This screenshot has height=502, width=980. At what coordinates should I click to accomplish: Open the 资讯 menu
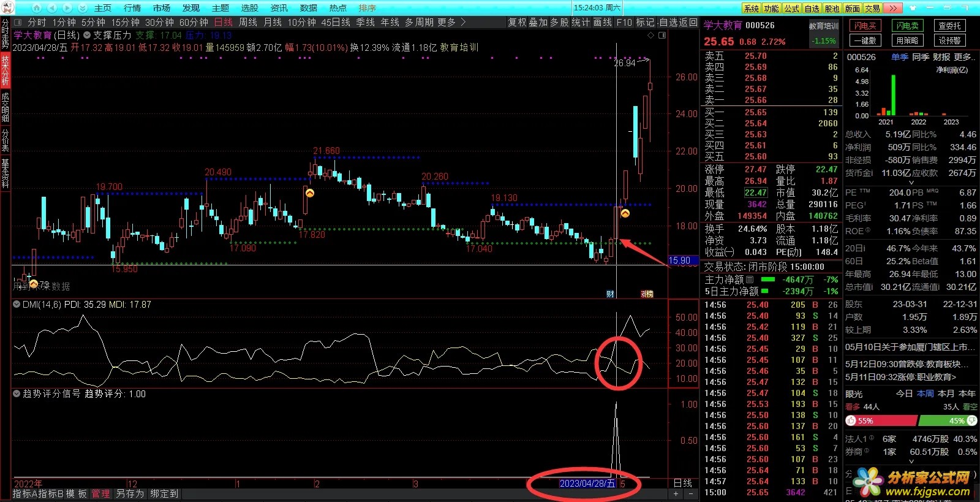[x=279, y=8]
